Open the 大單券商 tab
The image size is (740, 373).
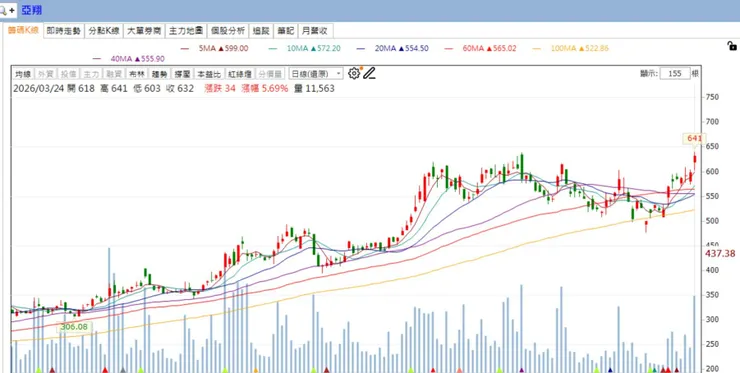[144, 31]
